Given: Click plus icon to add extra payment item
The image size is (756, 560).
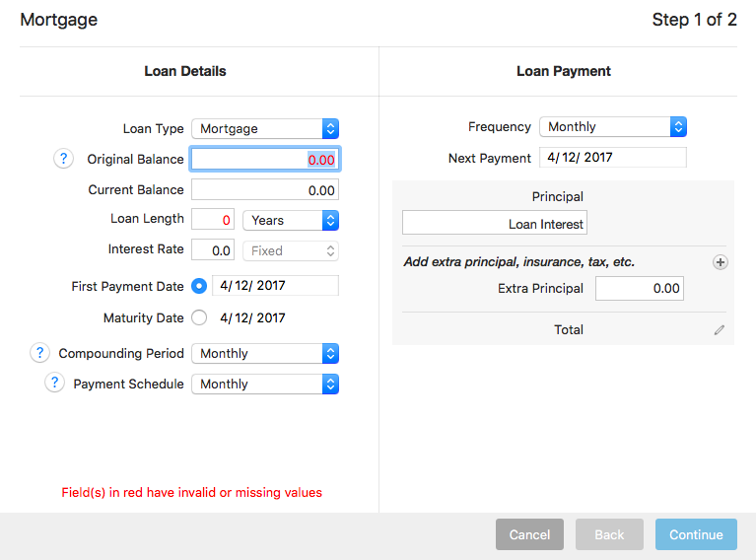Looking at the screenshot, I should (x=720, y=262).
